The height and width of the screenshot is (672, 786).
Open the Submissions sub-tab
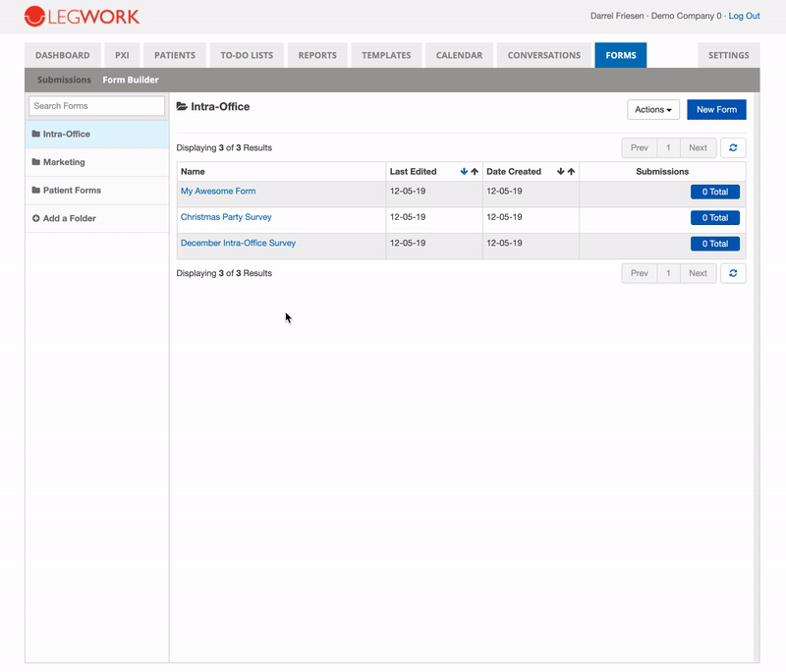coord(64,80)
